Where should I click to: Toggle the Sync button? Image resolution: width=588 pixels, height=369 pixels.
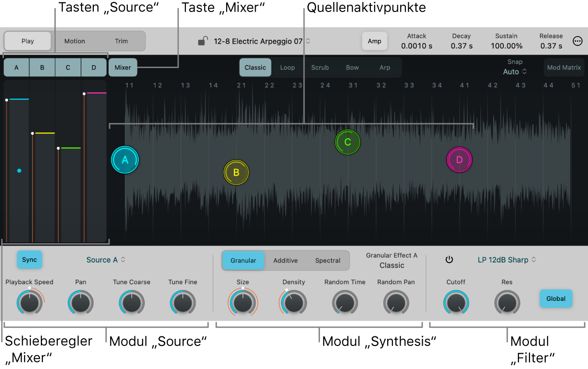pyautogui.click(x=30, y=260)
